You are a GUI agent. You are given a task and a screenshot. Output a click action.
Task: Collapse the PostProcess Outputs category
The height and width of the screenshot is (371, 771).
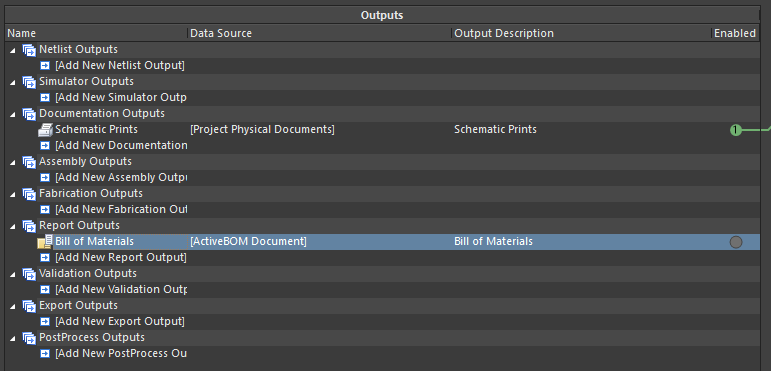pos(13,338)
